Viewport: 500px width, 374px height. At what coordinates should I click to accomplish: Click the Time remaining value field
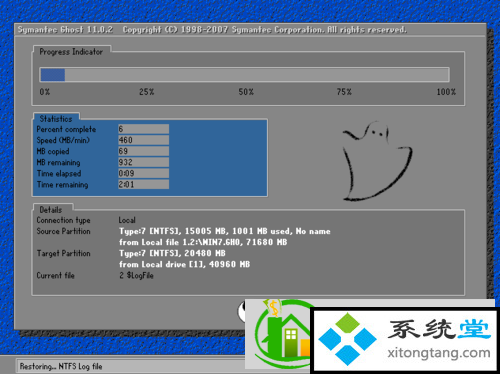[144, 184]
